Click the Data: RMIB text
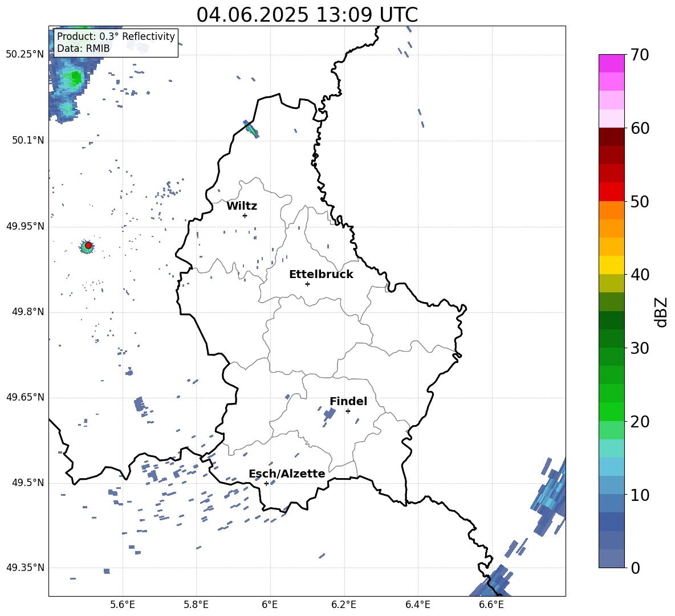Viewport: 675px width, 616px height. [83, 48]
